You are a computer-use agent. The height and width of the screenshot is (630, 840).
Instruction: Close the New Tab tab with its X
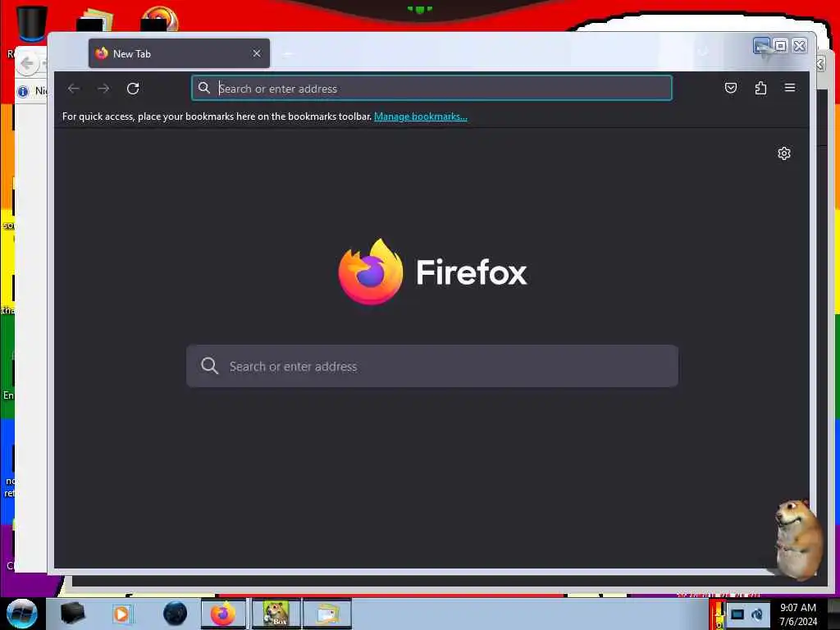pyautogui.click(x=257, y=53)
